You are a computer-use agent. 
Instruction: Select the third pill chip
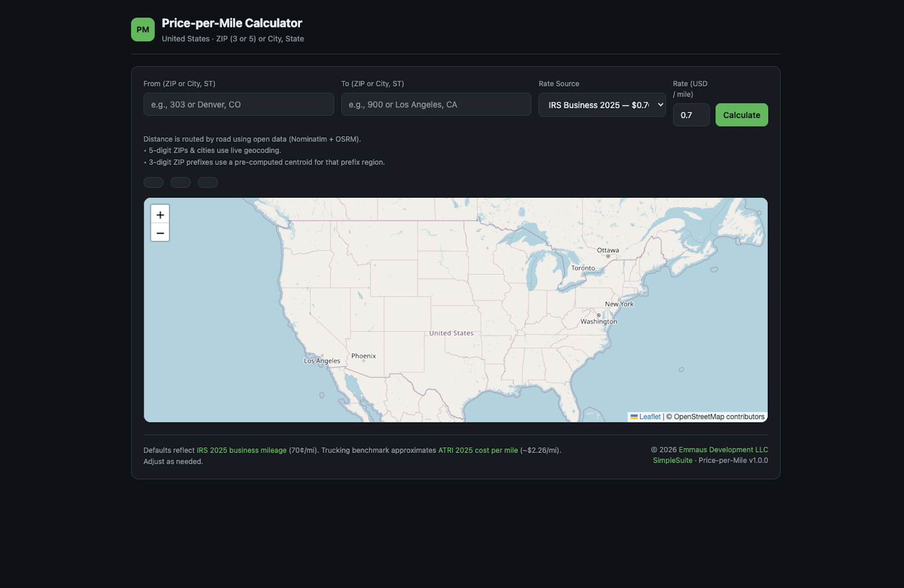click(207, 182)
